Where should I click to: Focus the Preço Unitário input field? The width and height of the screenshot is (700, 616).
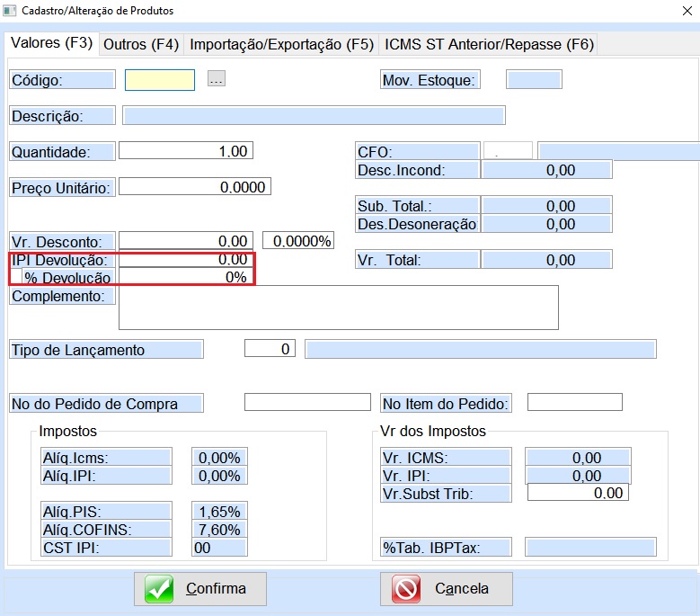[x=194, y=187]
